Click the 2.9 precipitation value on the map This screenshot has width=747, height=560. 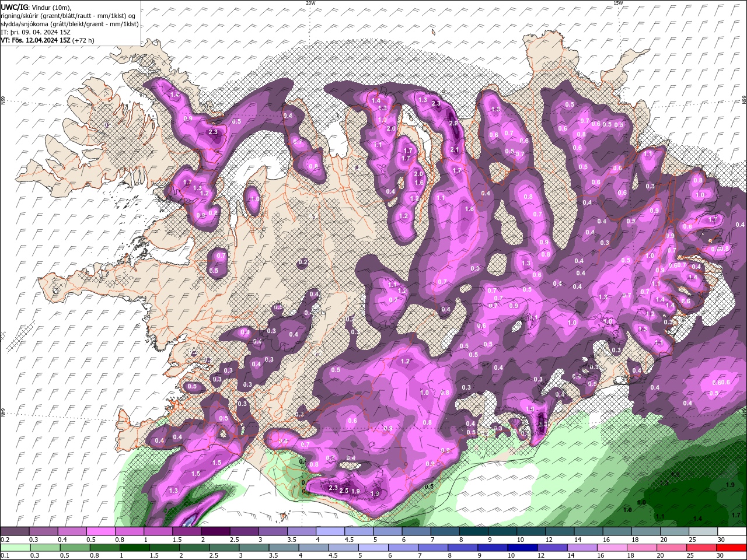453,123
